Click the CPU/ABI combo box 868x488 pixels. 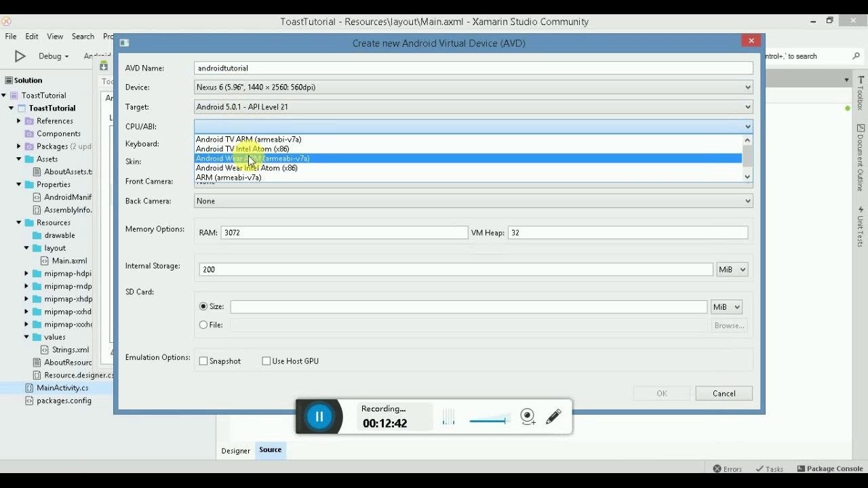pos(473,127)
